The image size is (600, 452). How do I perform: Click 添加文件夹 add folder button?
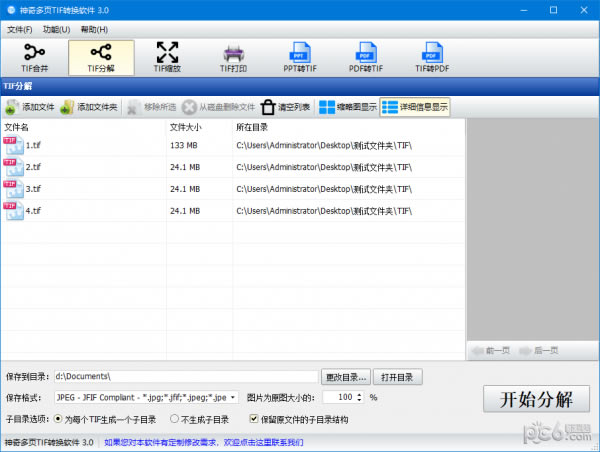tap(89, 107)
